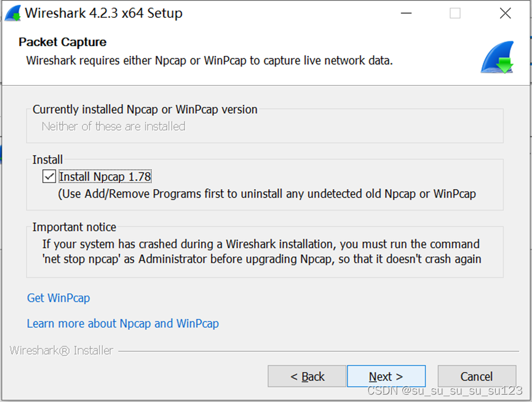This screenshot has height=402, width=532.
Task: Cancel the Wireshark setup
Action: tap(477, 376)
